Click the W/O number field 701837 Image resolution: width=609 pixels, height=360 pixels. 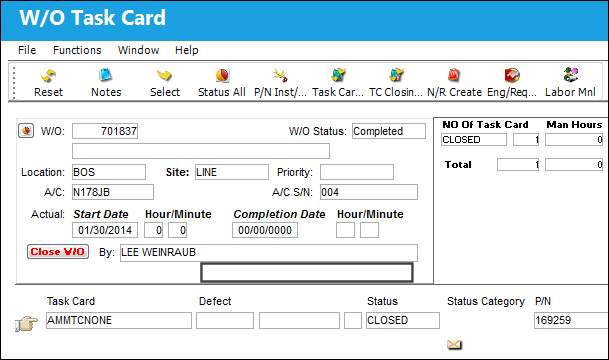click(x=105, y=131)
